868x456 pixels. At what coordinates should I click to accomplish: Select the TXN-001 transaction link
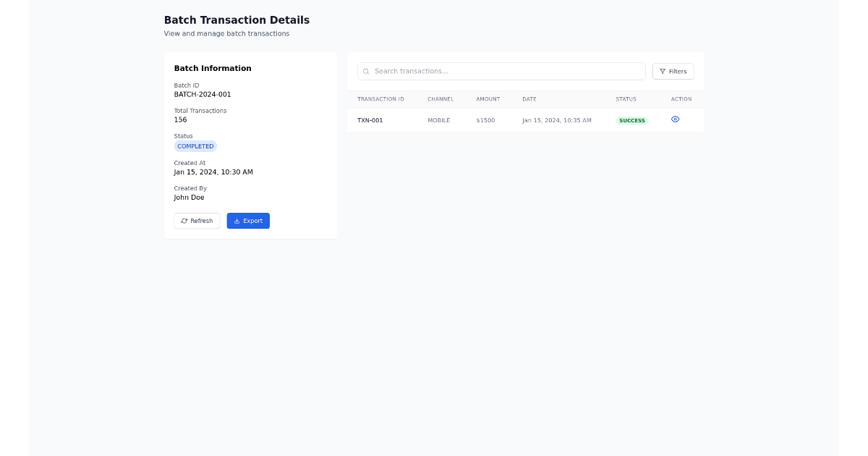371,120
